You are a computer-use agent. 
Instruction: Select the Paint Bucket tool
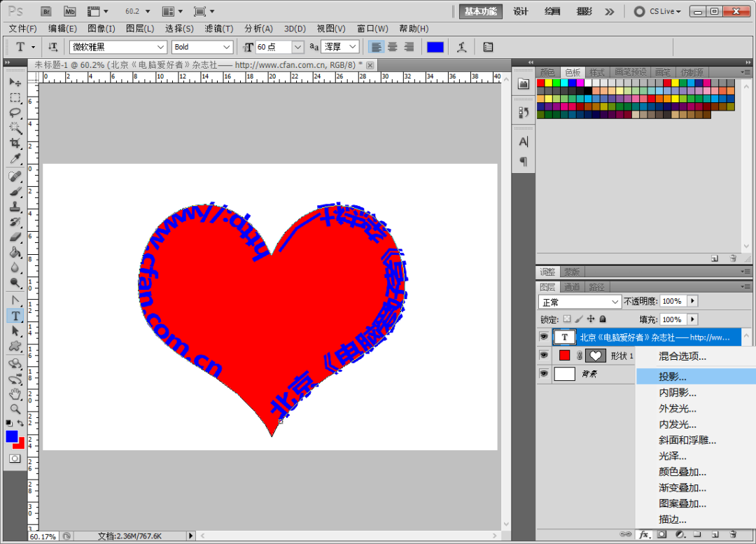point(15,252)
